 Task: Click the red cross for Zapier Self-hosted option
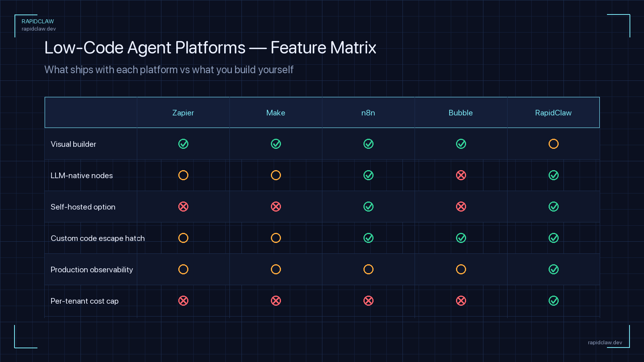tap(183, 206)
